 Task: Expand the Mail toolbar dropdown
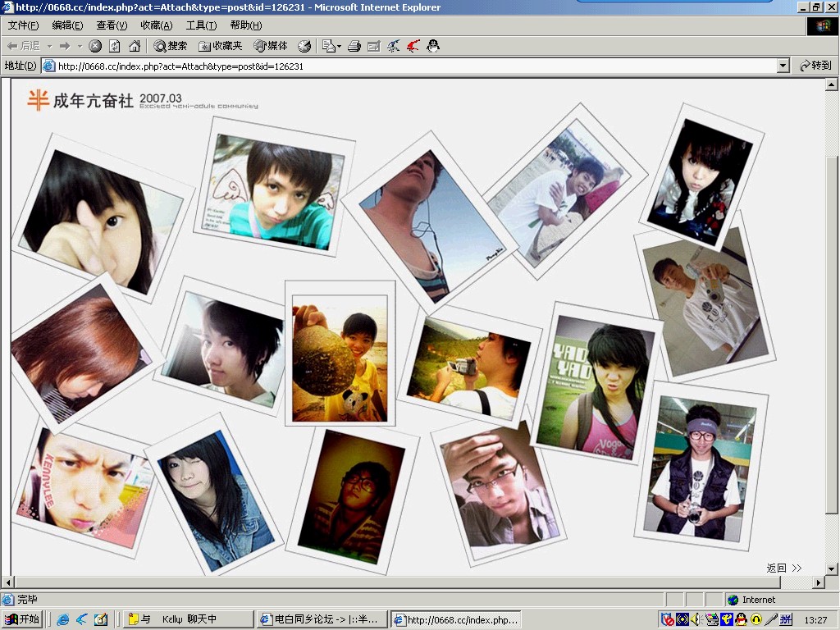(x=338, y=46)
